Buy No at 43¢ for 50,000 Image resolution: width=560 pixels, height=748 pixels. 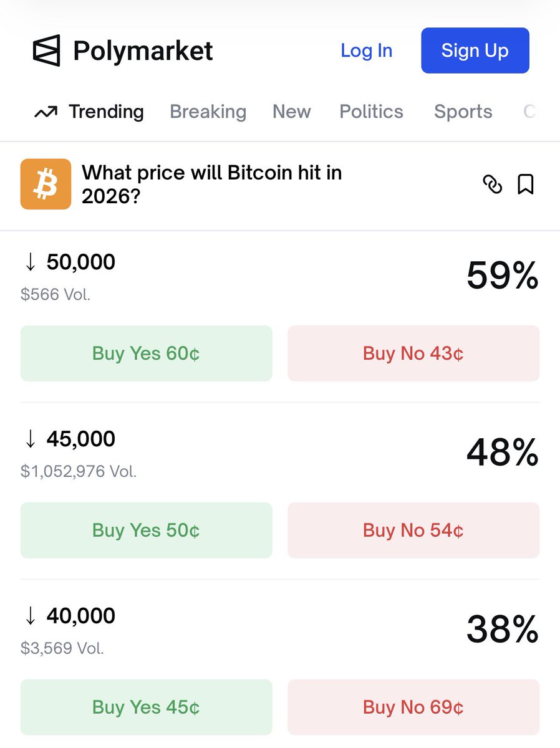pyautogui.click(x=413, y=353)
